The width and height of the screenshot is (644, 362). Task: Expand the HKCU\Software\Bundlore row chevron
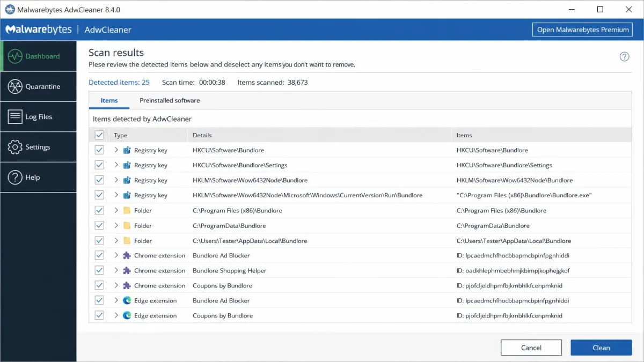(116, 150)
